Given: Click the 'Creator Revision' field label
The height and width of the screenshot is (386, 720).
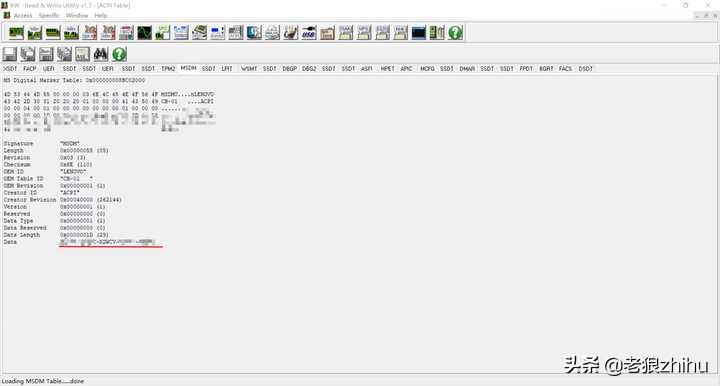Looking at the screenshot, I should click(30, 200).
